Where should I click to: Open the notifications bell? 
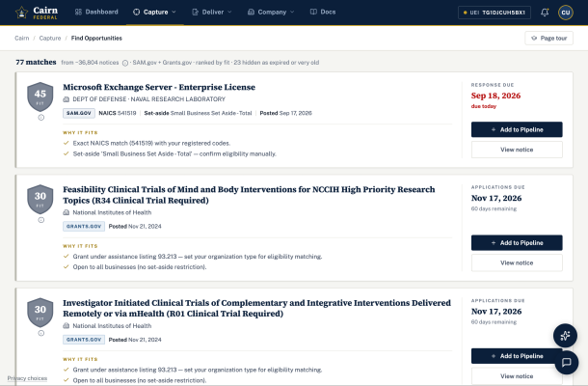pyautogui.click(x=545, y=13)
